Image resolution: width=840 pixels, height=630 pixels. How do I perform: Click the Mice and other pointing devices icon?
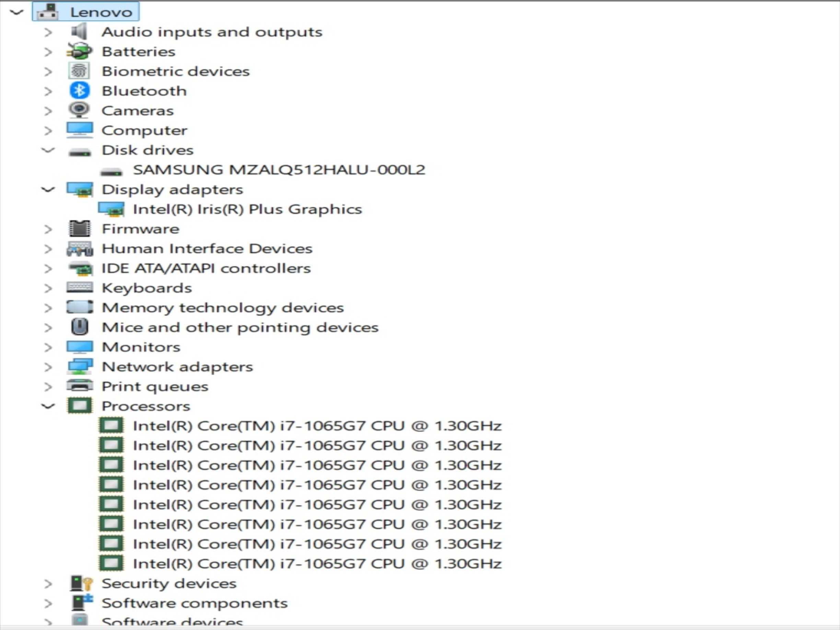[80, 327]
